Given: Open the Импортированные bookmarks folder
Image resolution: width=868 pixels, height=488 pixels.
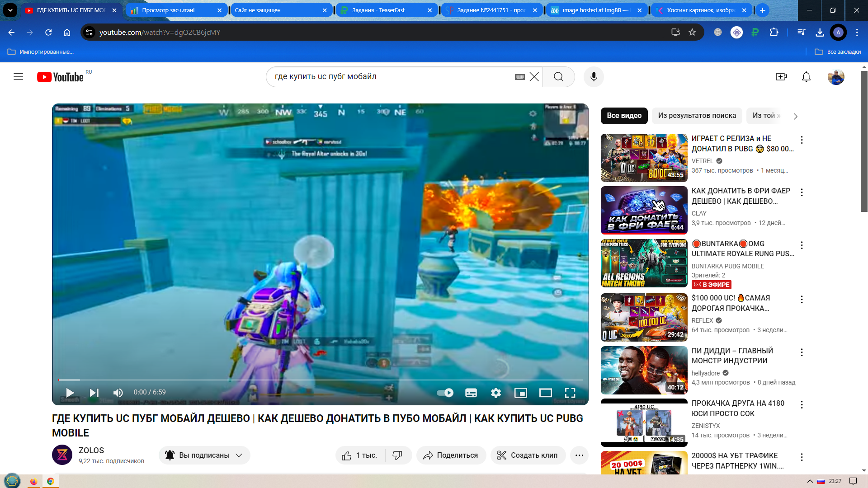Looking at the screenshot, I should pyautogui.click(x=41, y=52).
